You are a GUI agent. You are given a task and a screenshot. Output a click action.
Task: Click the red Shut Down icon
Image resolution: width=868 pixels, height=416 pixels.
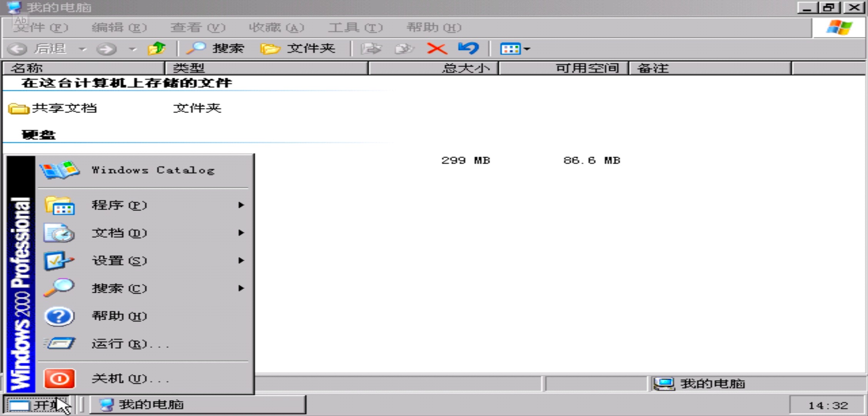pos(59,379)
